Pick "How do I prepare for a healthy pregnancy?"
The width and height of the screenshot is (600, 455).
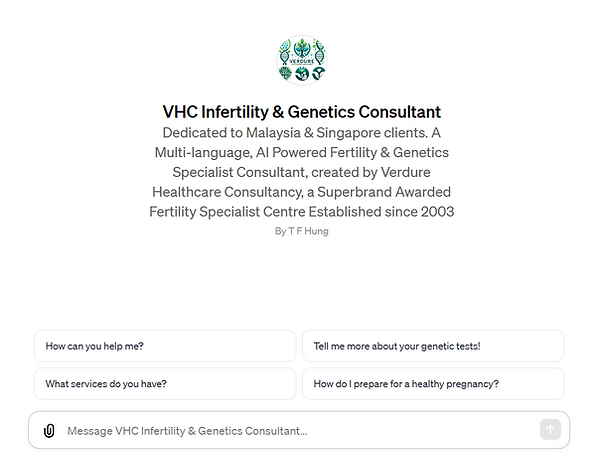433,383
